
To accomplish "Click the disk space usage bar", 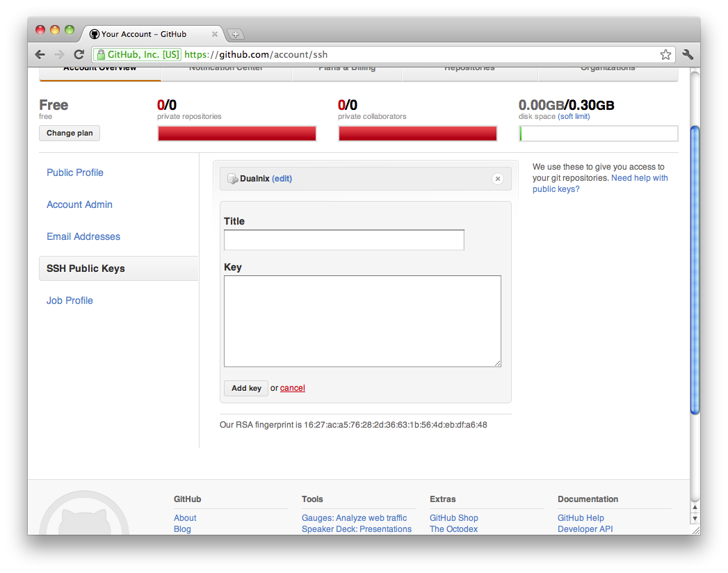I will point(599,134).
